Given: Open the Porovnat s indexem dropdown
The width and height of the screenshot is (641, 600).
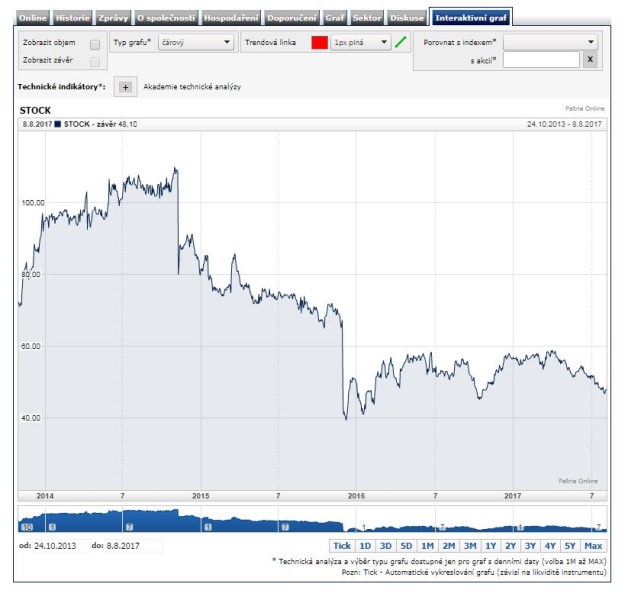Looking at the screenshot, I should (x=550, y=42).
